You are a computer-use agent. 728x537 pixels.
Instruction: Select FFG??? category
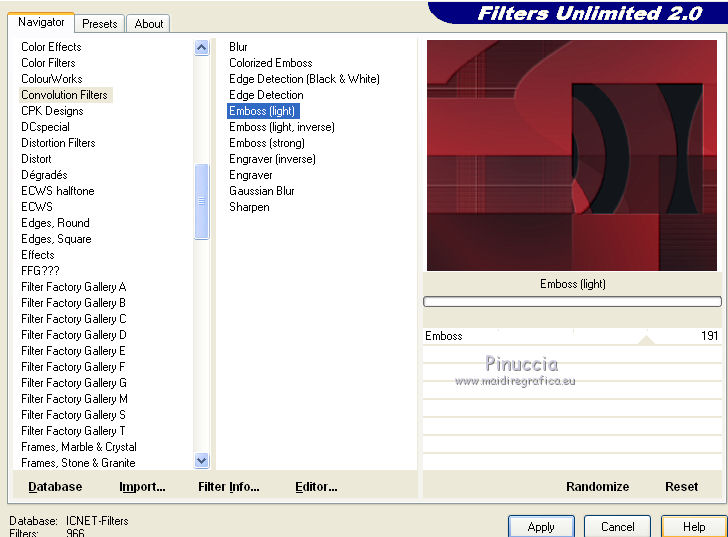(x=40, y=271)
